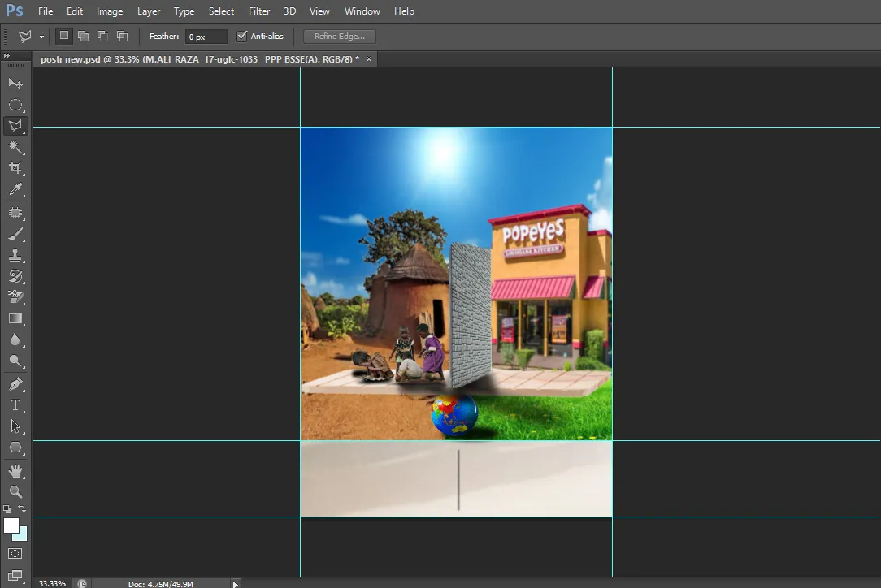Choose New selection mode
Viewport: 881px width, 588px height.
point(64,36)
